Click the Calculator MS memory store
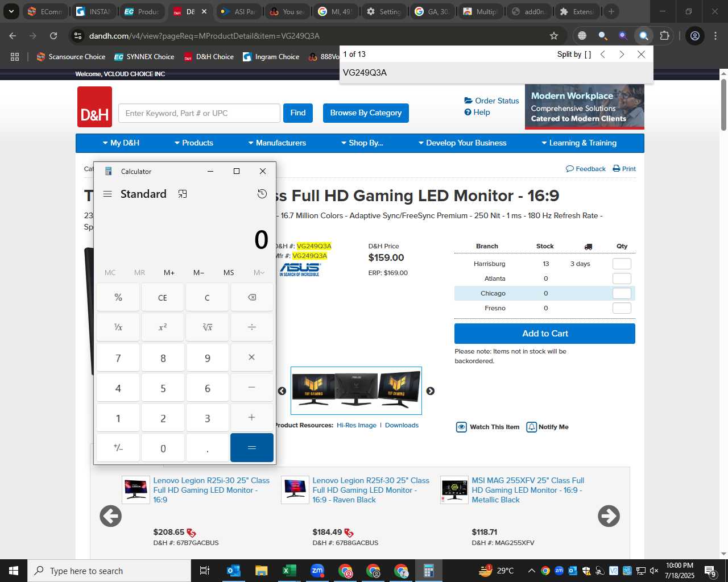This screenshot has width=728, height=582. 229,273
